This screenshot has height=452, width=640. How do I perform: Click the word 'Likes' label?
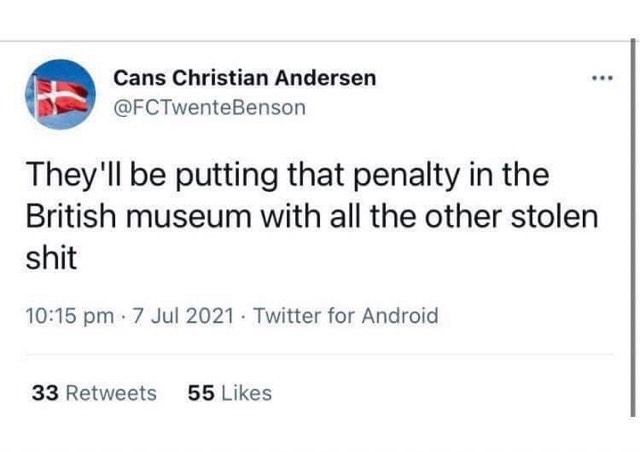(x=247, y=393)
